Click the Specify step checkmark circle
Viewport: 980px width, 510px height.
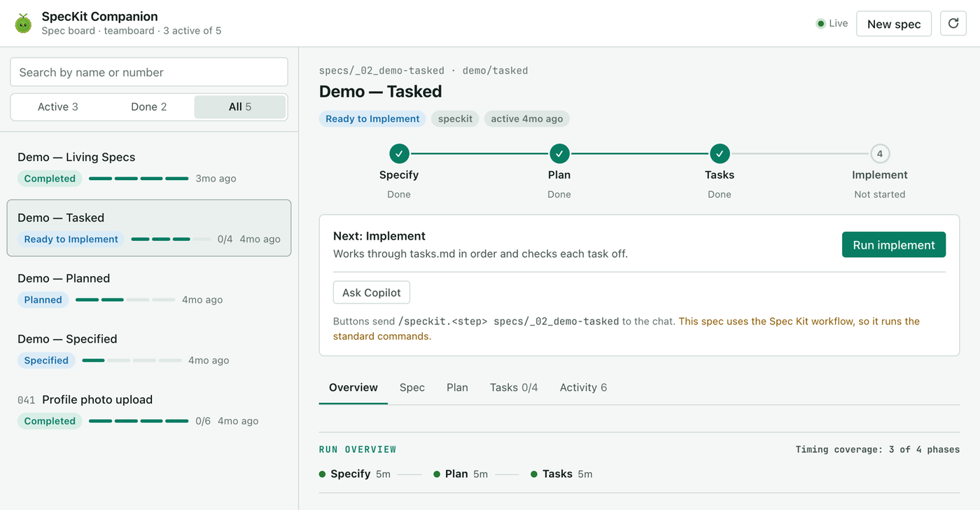[x=399, y=153]
